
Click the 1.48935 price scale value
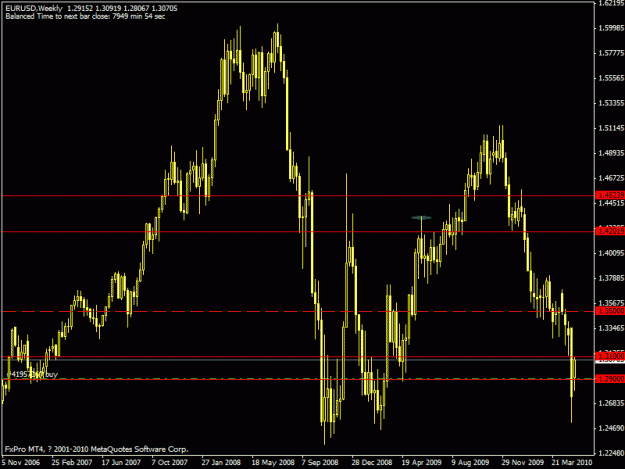(x=611, y=153)
